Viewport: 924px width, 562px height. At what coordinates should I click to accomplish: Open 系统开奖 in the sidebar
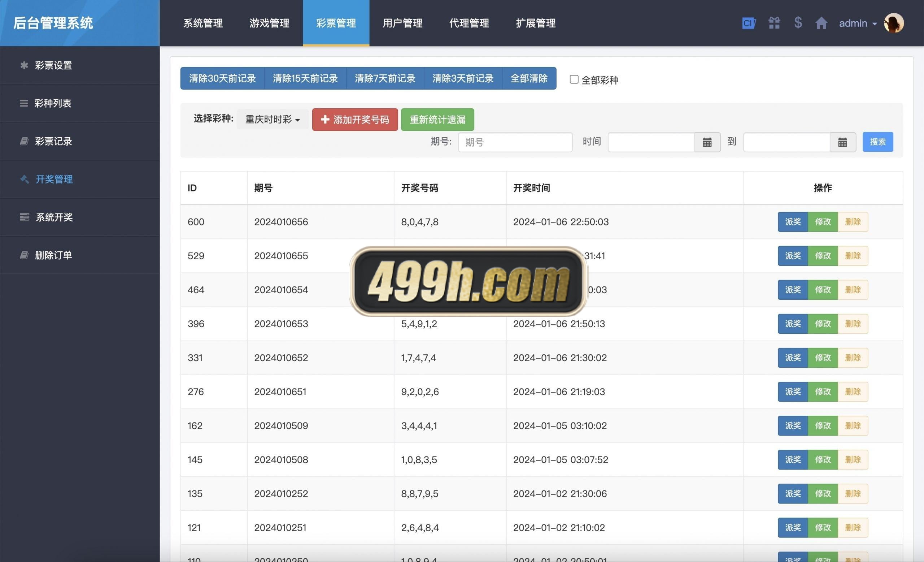79,217
